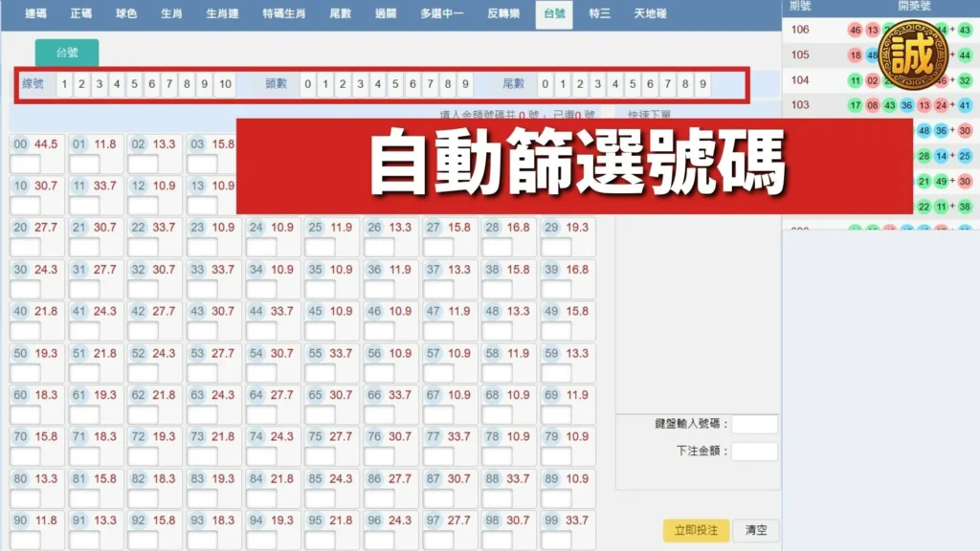Select number ball 10

tap(21, 187)
